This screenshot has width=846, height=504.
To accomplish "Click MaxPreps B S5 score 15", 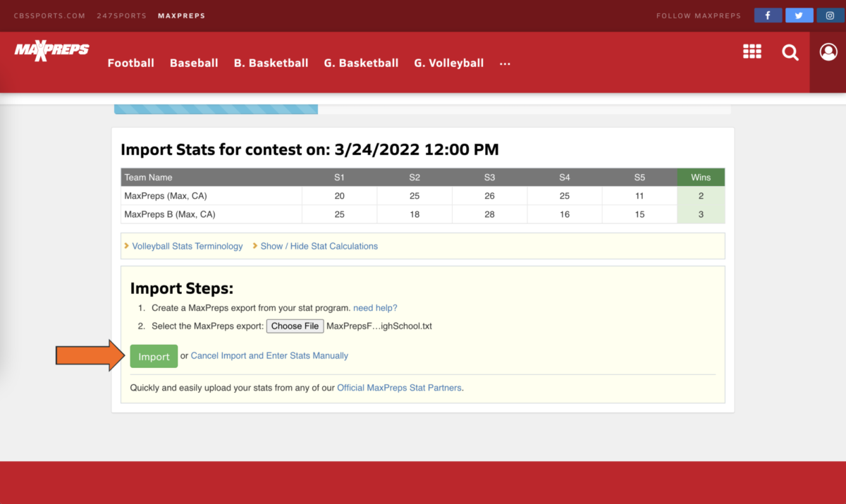I will 639,214.
